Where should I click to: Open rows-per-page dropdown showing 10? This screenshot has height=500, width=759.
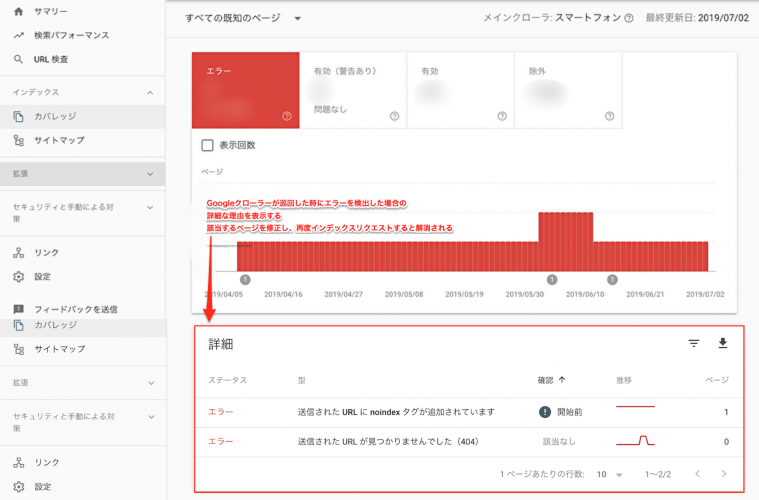point(609,474)
